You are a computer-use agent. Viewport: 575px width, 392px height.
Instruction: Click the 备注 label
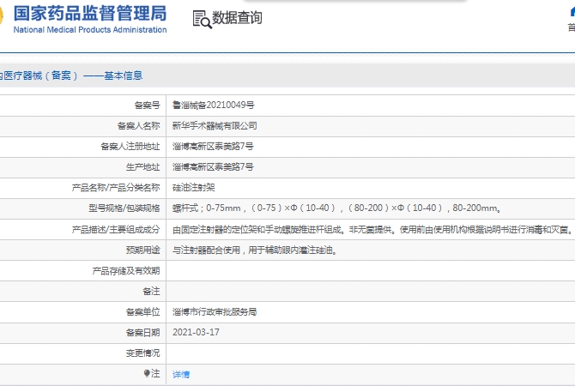(x=151, y=292)
